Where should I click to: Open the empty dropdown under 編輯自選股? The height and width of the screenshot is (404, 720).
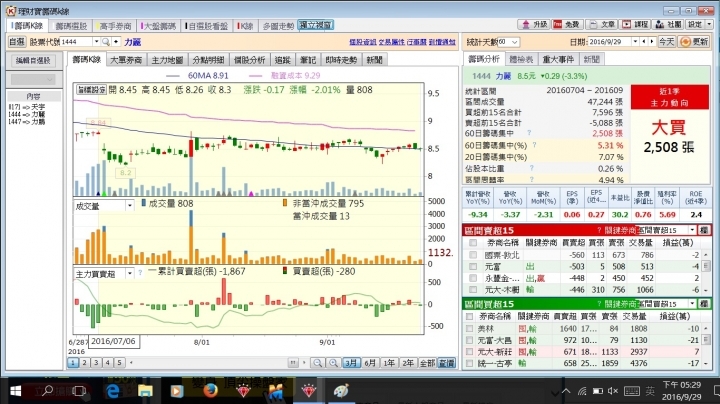[33, 79]
